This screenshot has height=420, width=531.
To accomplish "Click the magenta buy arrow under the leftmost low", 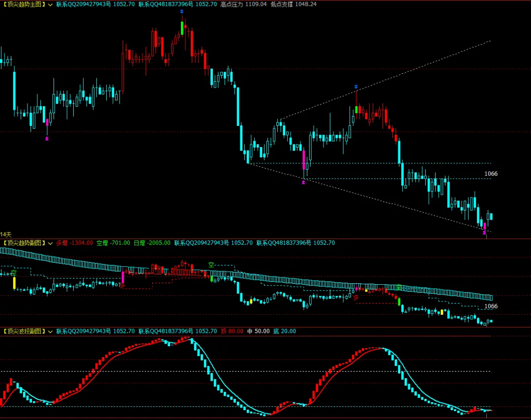I will pos(47,138).
